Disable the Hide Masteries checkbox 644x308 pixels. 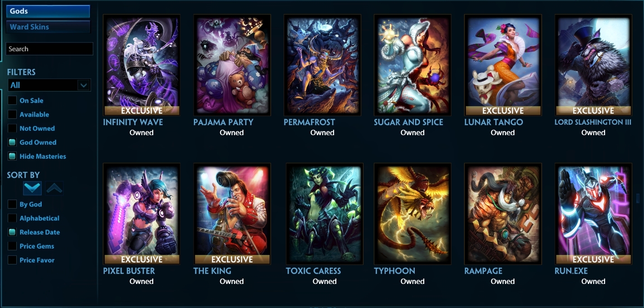coord(12,156)
